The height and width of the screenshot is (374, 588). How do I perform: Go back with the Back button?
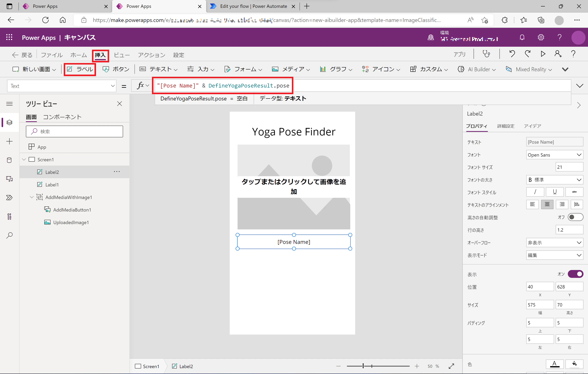[22, 55]
